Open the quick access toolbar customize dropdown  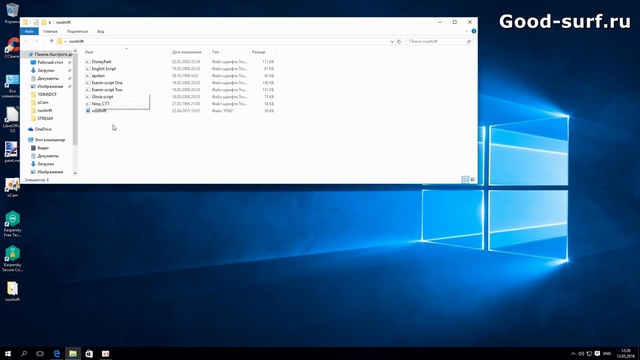pos(50,22)
